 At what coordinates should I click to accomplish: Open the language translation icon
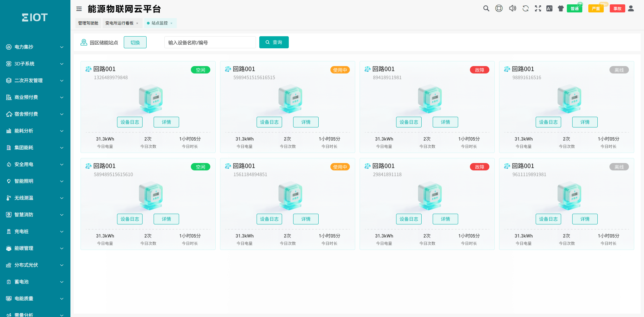pyautogui.click(x=549, y=9)
